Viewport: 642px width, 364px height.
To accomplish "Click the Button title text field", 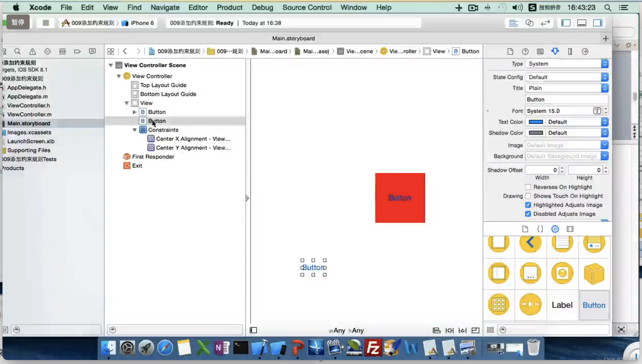I will pos(566,99).
